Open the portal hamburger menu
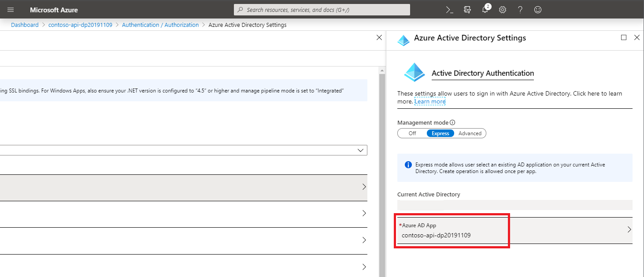The height and width of the screenshot is (277, 644). pyautogui.click(x=11, y=9)
